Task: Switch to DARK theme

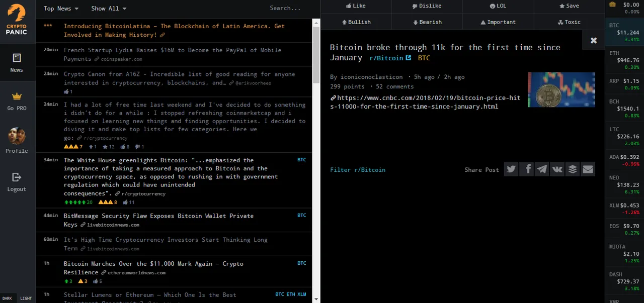Action: tap(7, 298)
